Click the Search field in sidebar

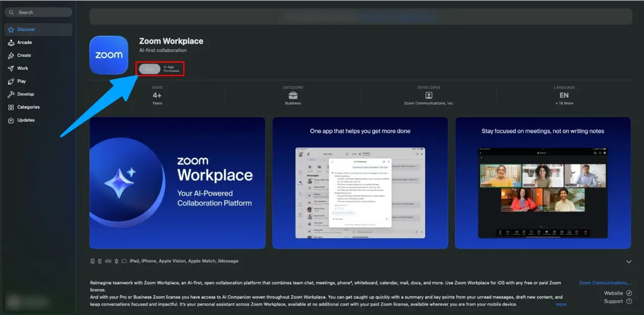38,12
